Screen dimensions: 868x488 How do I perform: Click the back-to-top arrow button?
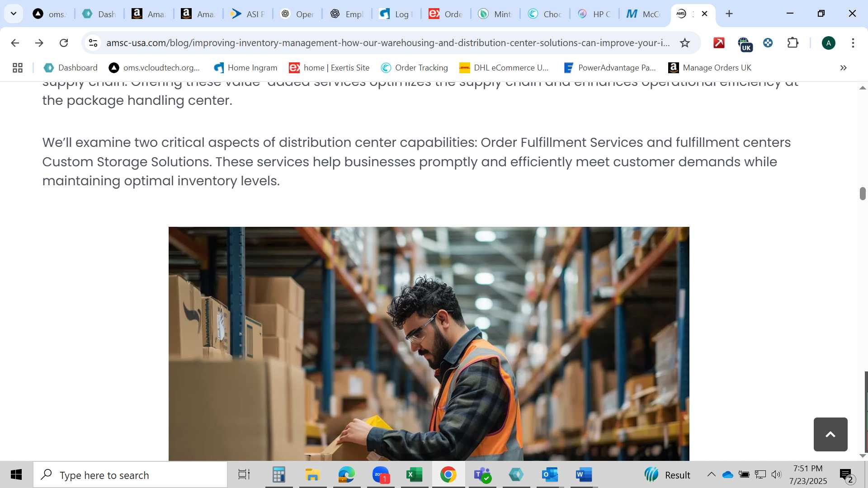(x=830, y=434)
